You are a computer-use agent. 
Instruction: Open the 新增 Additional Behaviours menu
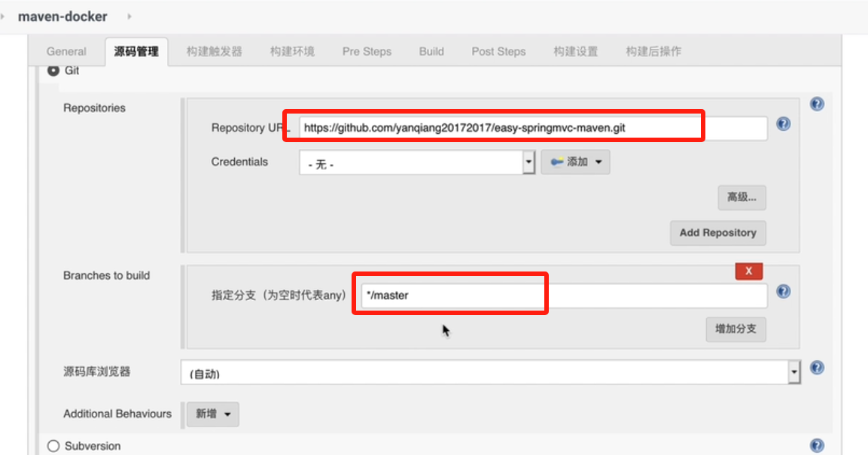pos(212,414)
